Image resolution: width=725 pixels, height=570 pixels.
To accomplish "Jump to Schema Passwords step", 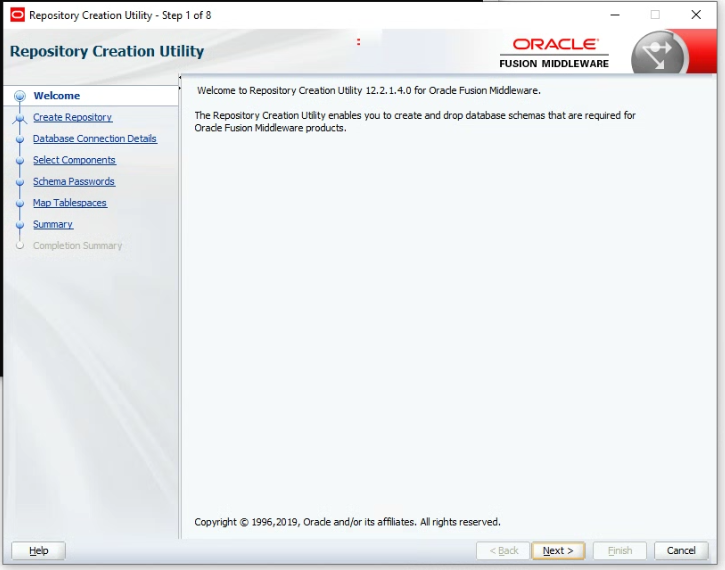I will coord(74,182).
